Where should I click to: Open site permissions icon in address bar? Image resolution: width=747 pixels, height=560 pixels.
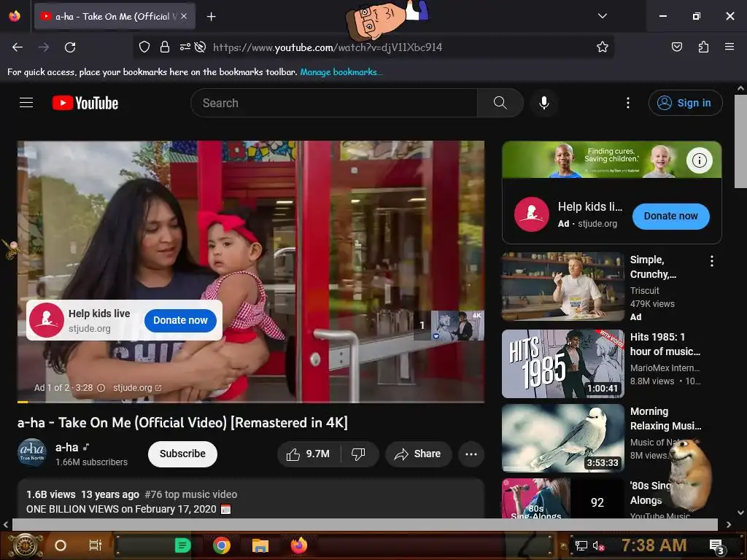point(185,47)
